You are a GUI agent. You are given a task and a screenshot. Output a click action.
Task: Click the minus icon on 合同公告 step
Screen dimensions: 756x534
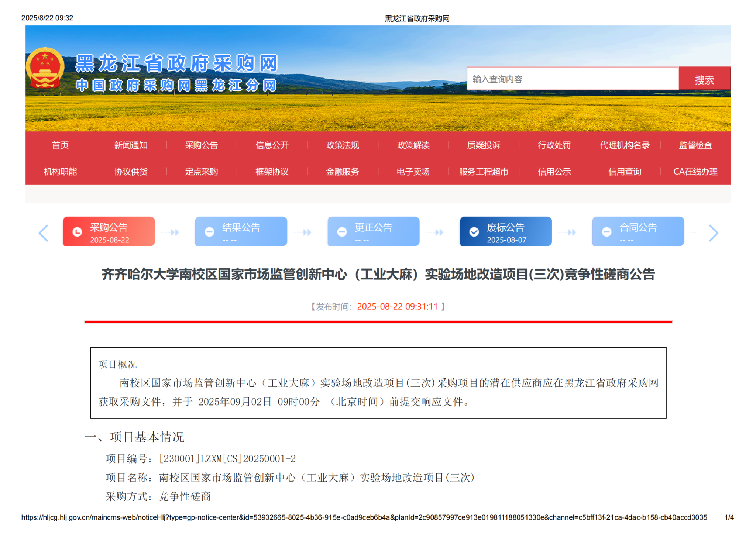pyautogui.click(x=606, y=232)
